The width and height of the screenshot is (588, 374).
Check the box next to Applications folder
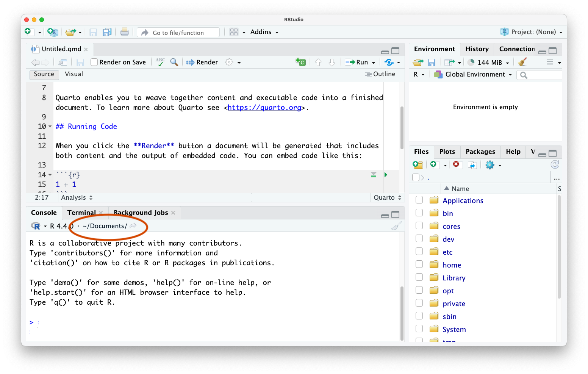[x=419, y=200]
